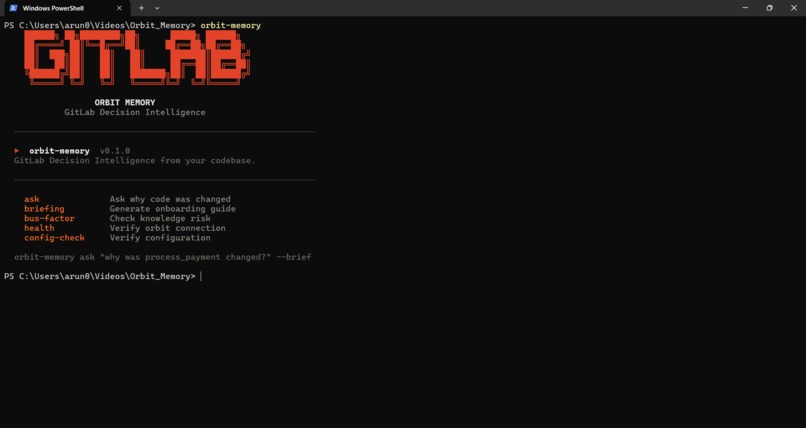Click the bus-factor command name
The width and height of the screenshot is (806, 428).
(49, 218)
